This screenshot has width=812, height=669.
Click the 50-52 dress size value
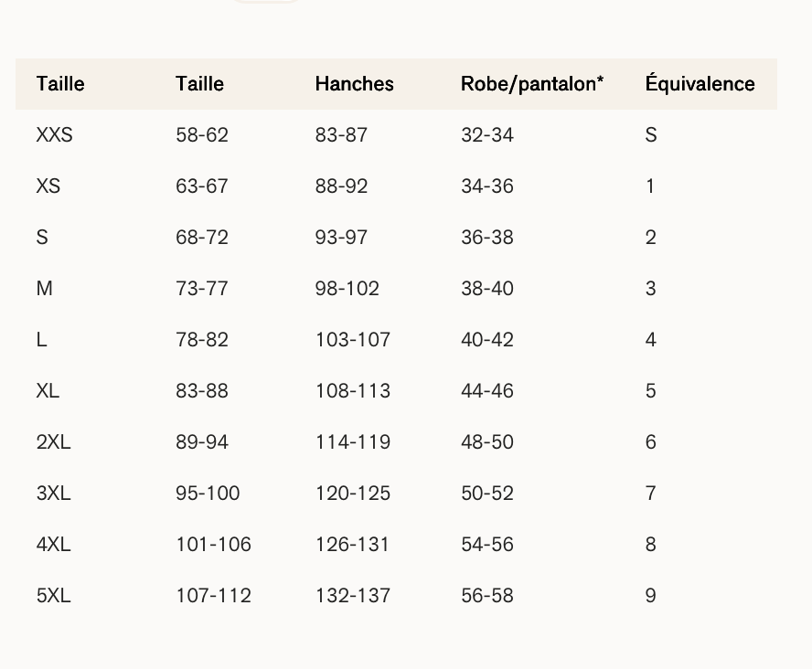coord(487,494)
